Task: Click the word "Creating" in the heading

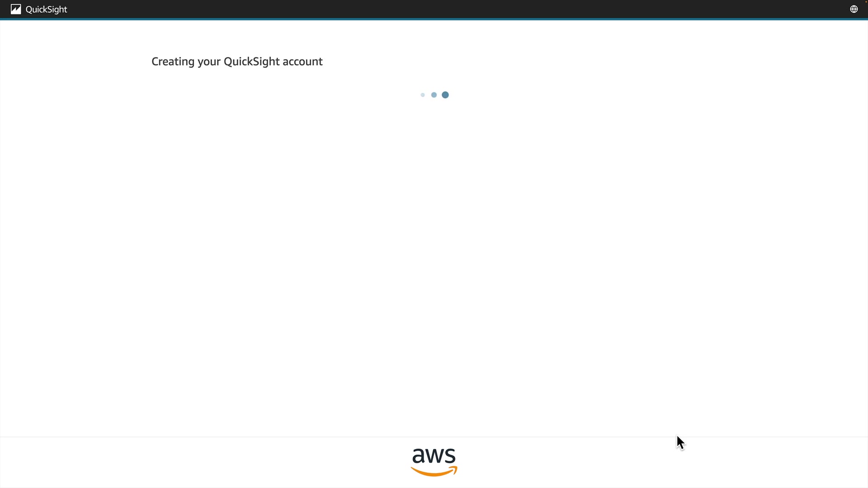Action: [x=173, y=61]
